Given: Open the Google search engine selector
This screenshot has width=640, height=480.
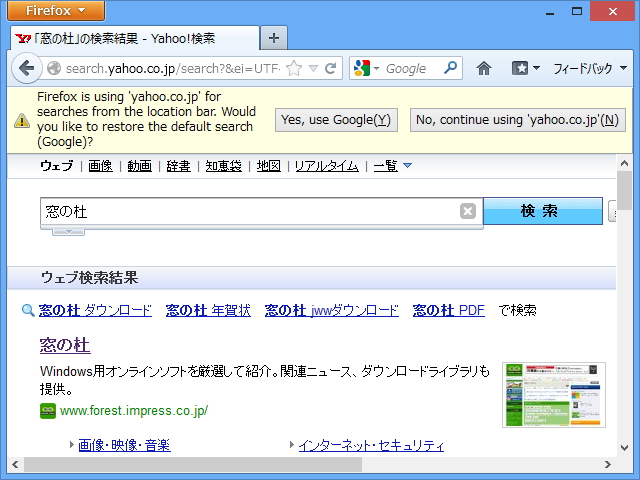Looking at the screenshot, I should (x=366, y=68).
